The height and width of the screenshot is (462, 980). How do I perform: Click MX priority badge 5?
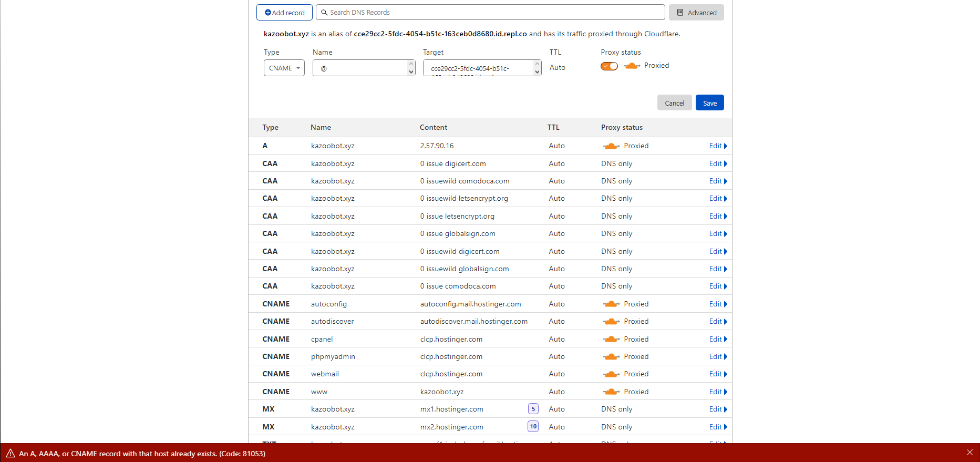(533, 409)
